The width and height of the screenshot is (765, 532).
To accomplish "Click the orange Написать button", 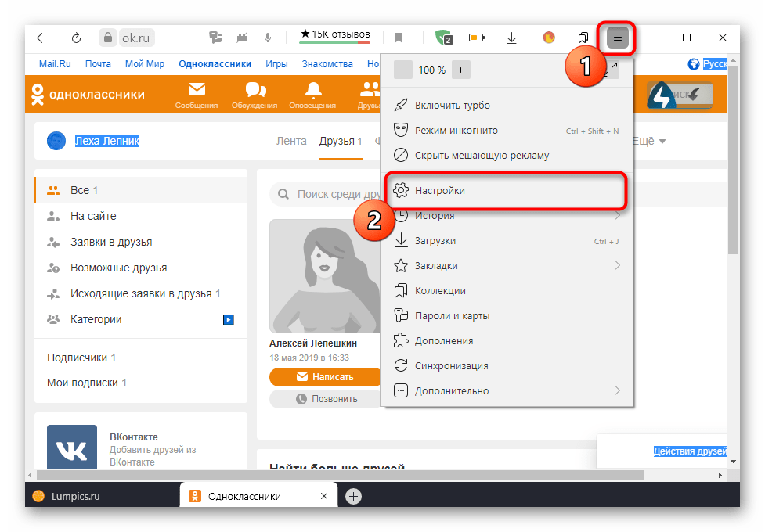I will coord(324,377).
